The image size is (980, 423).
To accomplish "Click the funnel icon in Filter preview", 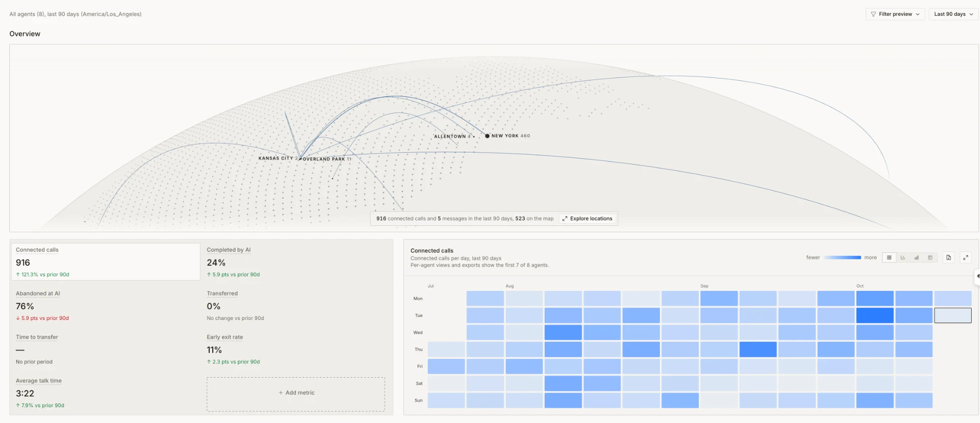I will 873,14.
